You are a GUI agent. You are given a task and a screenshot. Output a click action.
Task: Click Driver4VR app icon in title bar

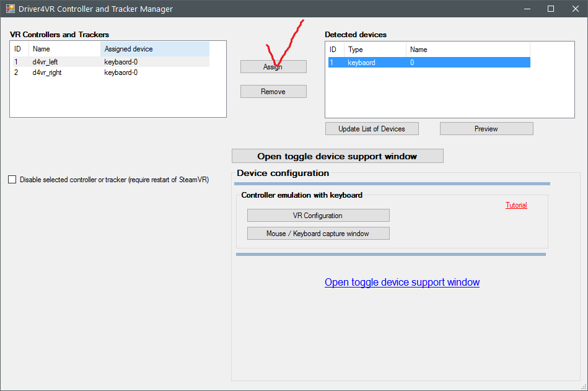tap(10, 9)
